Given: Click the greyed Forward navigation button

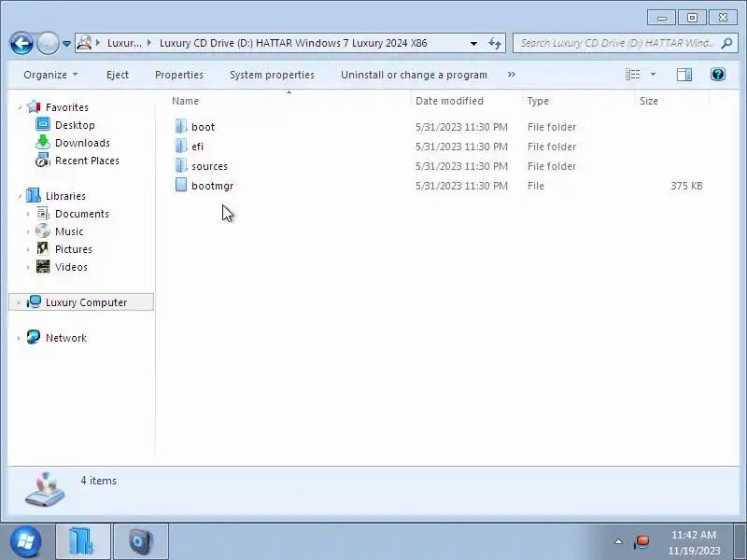Looking at the screenshot, I should coord(48,43).
